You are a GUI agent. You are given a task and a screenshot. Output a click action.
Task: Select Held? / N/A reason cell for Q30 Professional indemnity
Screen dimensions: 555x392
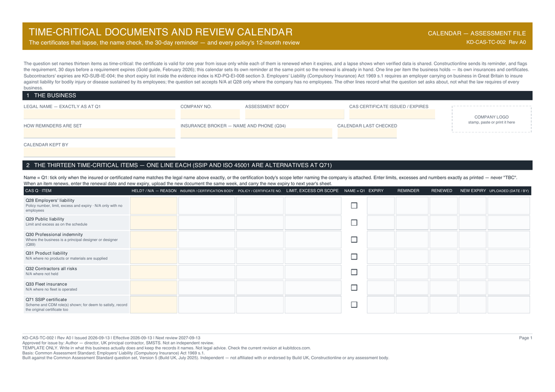154,240
